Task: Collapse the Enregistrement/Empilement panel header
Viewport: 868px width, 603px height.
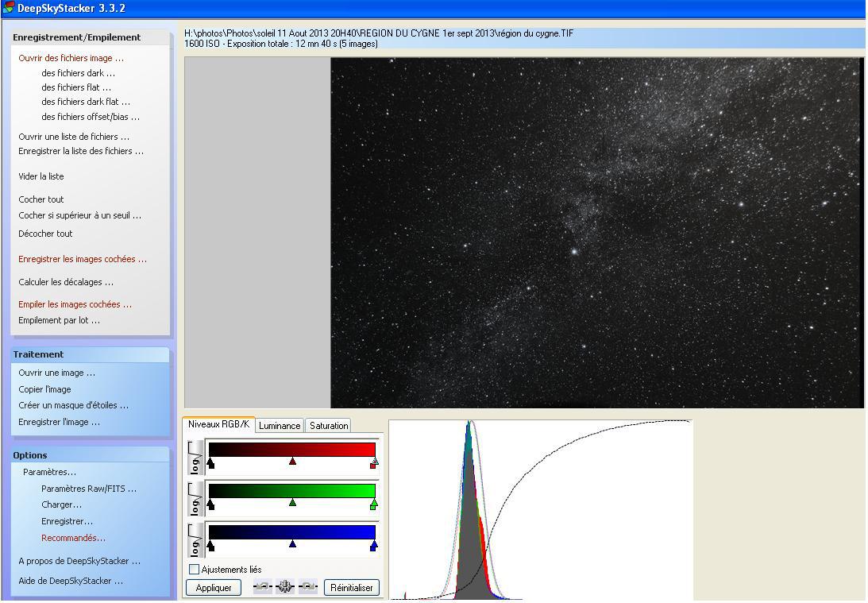Action: (91, 37)
